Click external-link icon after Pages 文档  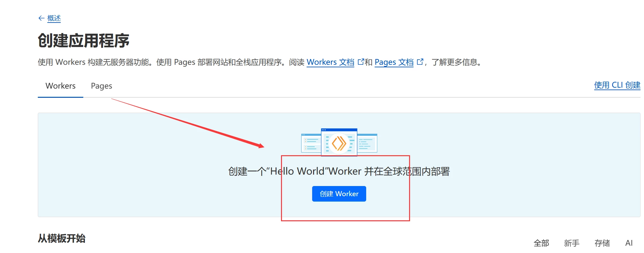(x=420, y=62)
